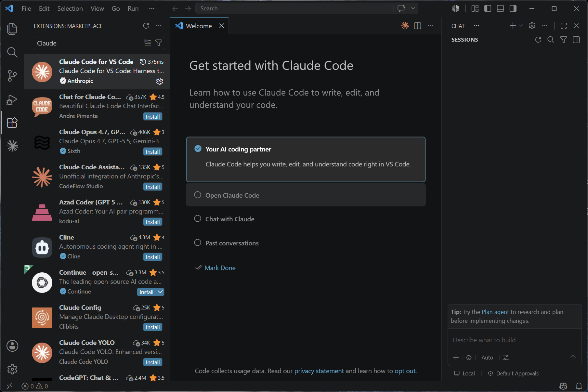Image resolution: width=588 pixels, height=392 pixels.
Task: Install Chat for Claude Code by Andre Pimenta
Action: [x=153, y=116]
